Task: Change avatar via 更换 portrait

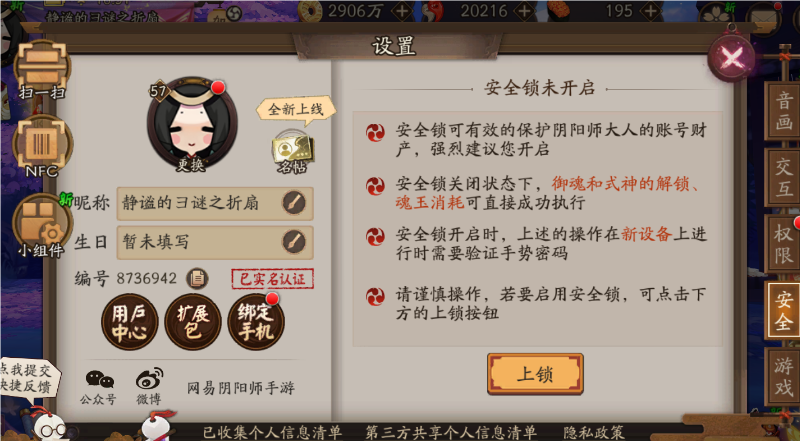Action: tap(192, 125)
